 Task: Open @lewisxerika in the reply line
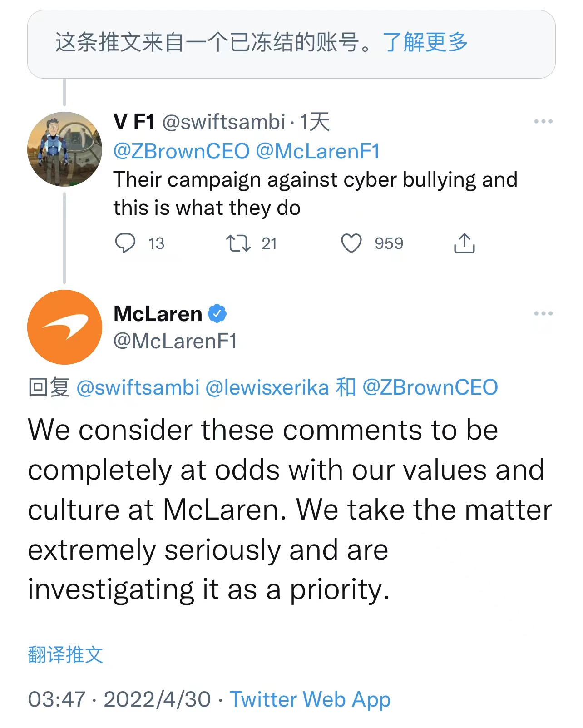[267, 388]
